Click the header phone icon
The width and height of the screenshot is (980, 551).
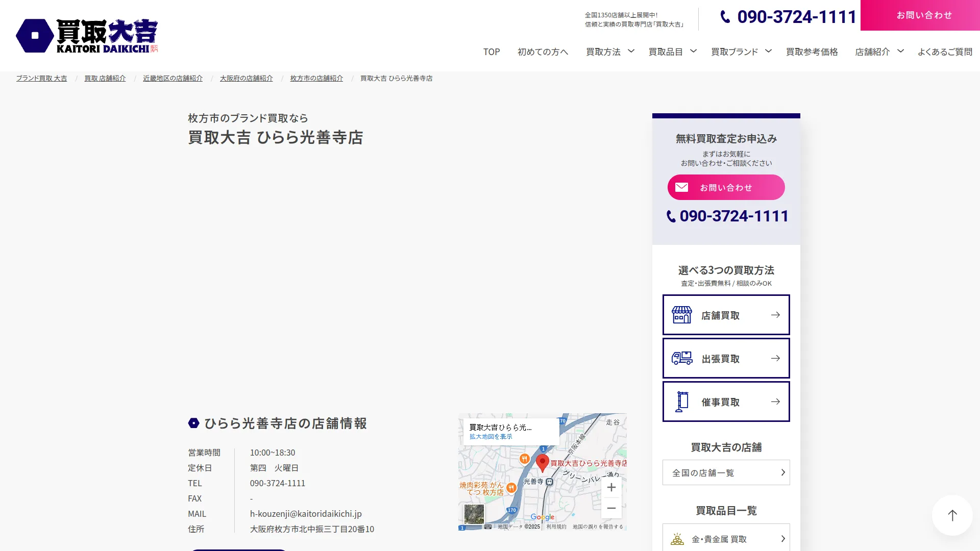tap(725, 17)
